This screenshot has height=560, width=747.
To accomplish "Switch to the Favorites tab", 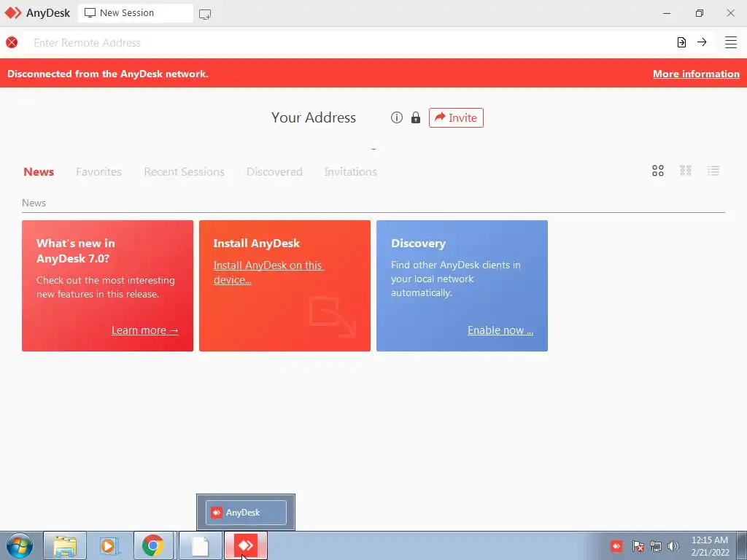I will 98,172.
